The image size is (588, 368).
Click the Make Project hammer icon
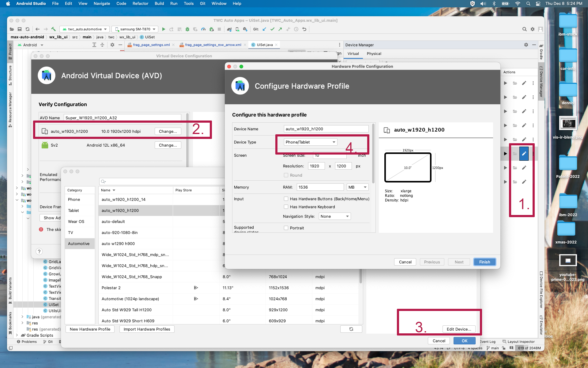[53, 29]
